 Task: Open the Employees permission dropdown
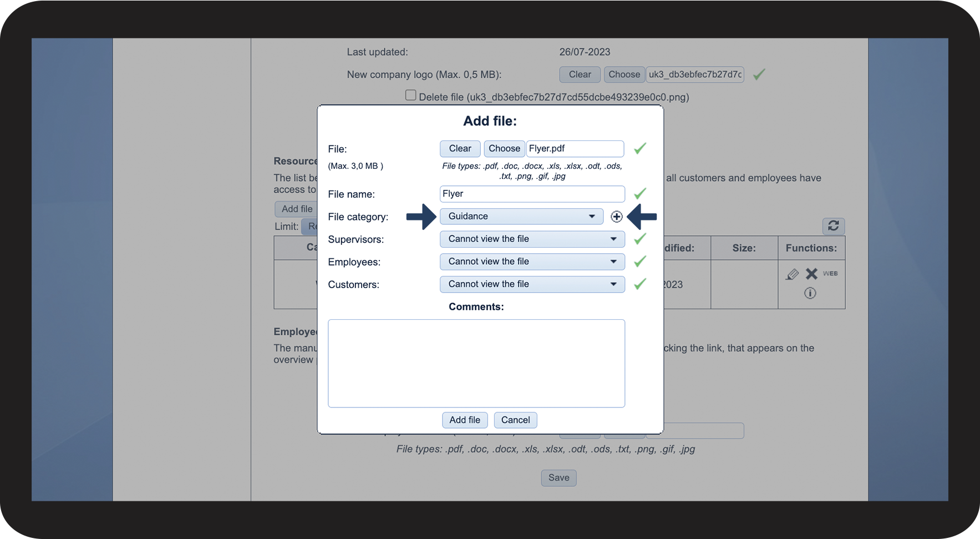click(x=532, y=262)
